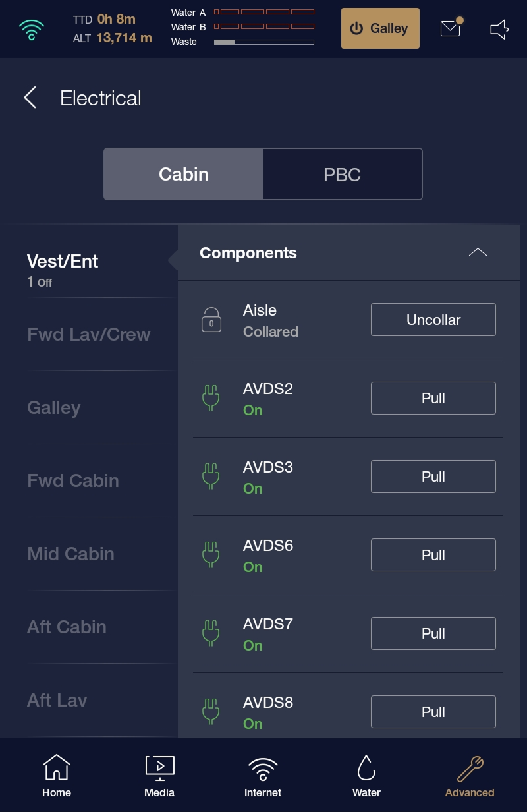Image resolution: width=527 pixels, height=812 pixels.
Task: Tap the announcement megaphone icon
Action: pos(499,29)
